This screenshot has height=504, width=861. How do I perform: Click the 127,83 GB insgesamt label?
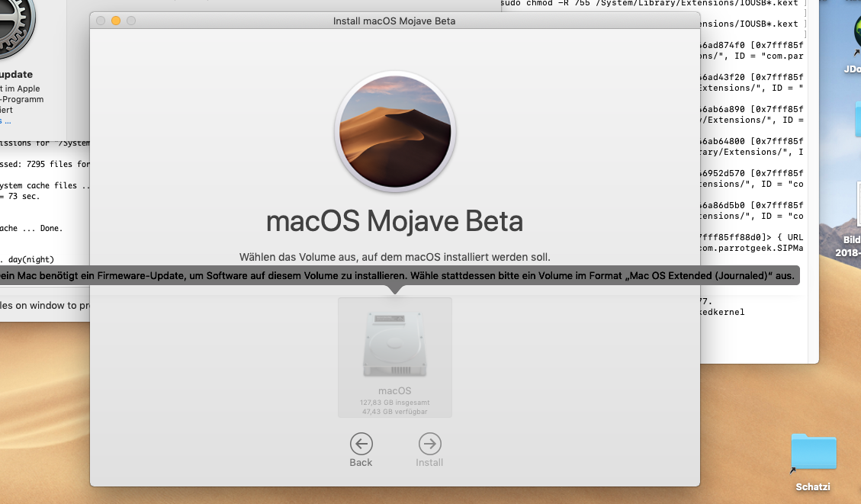tap(395, 403)
